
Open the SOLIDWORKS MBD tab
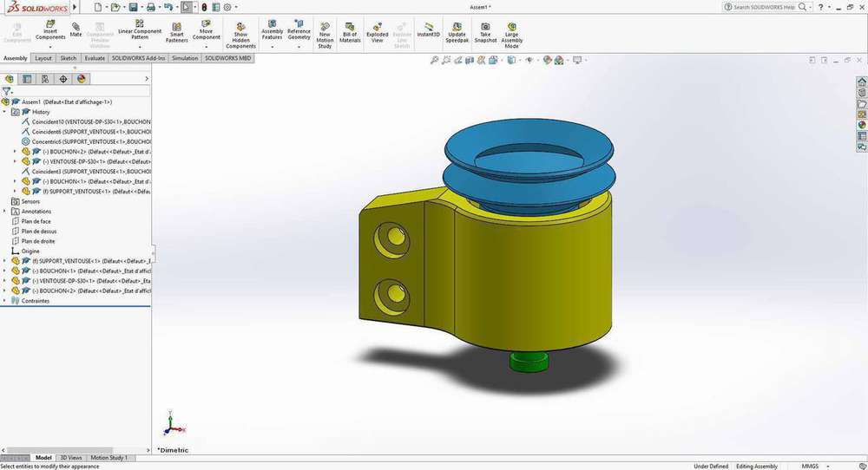coord(228,58)
